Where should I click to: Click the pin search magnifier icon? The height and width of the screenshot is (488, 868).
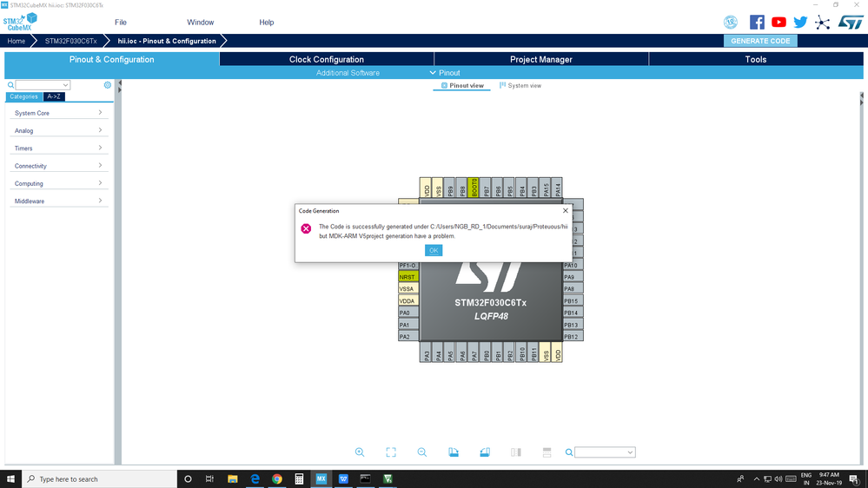click(568, 452)
